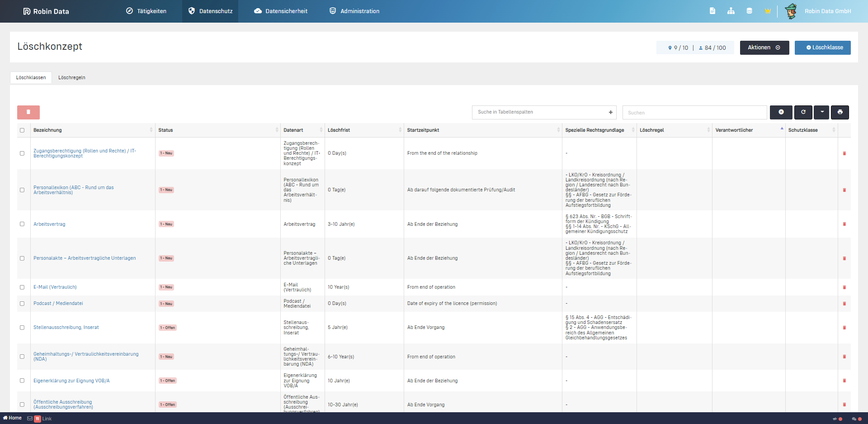
Task: Select the Podcast / Mediendatei row checkbox
Action: click(x=22, y=304)
